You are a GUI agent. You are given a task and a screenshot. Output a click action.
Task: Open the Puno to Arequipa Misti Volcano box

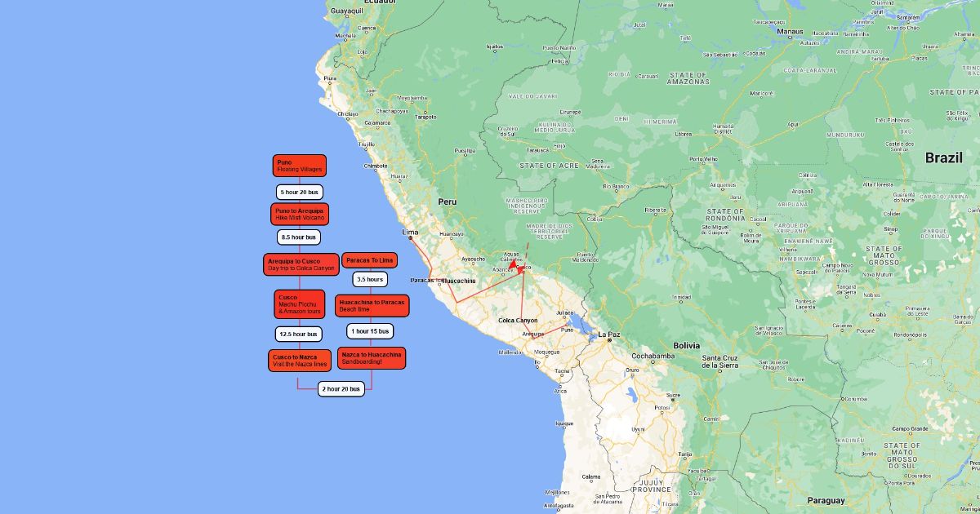click(x=300, y=215)
